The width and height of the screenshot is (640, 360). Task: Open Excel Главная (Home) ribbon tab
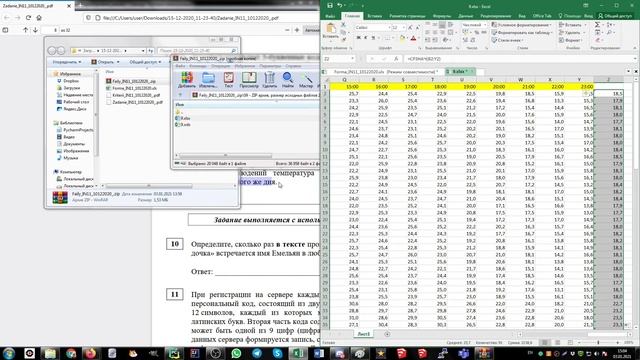click(352, 16)
